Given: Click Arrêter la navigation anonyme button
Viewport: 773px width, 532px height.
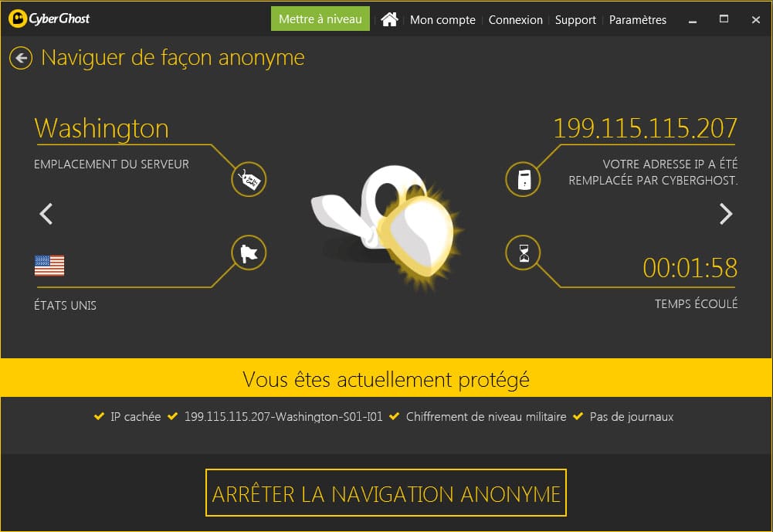Looking at the screenshot, I should click(386, 493).
